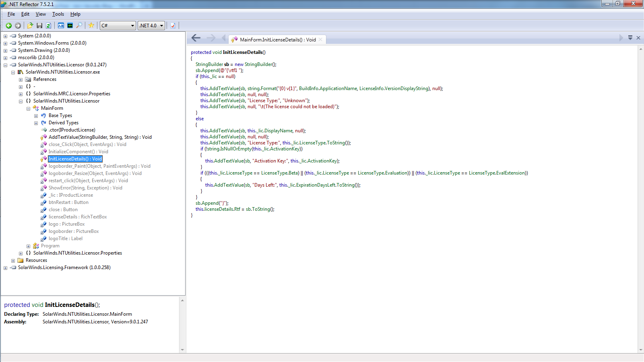Image resolution: width=644 pixels, height=362 pixels.
Task: Expand the Derived Types node
Action: point(36,123)
